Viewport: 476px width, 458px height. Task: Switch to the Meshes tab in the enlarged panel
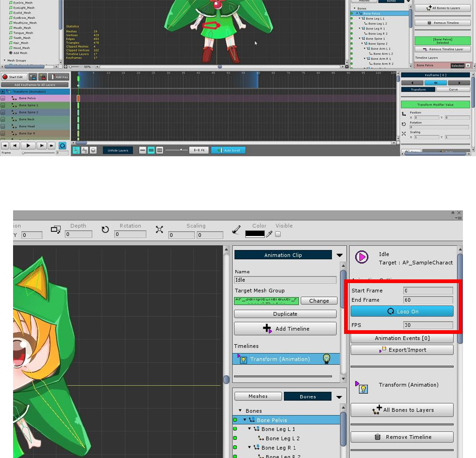click(x=258, y=396)
